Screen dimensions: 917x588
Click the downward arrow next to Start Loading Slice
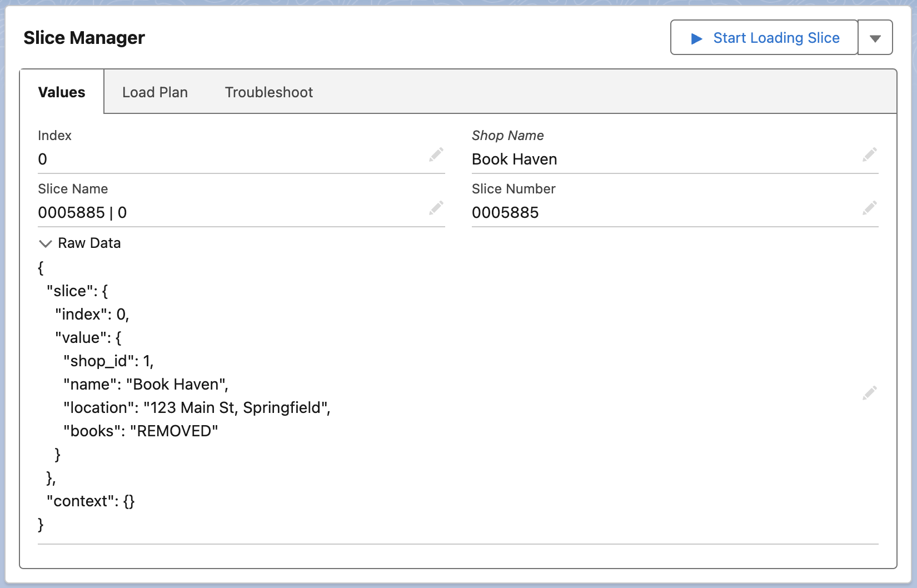[x=875, y=38]
